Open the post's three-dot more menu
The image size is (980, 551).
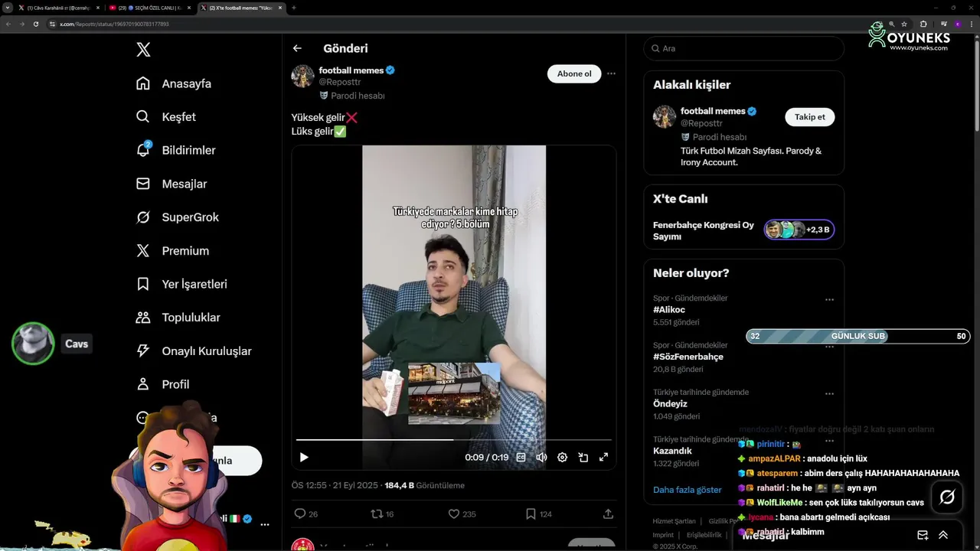point(611,73)
